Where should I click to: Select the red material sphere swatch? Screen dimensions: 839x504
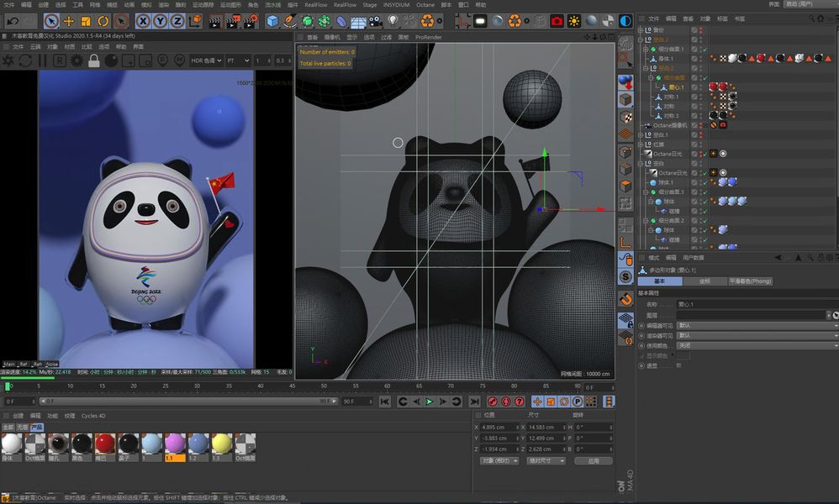tap(105, 444)
